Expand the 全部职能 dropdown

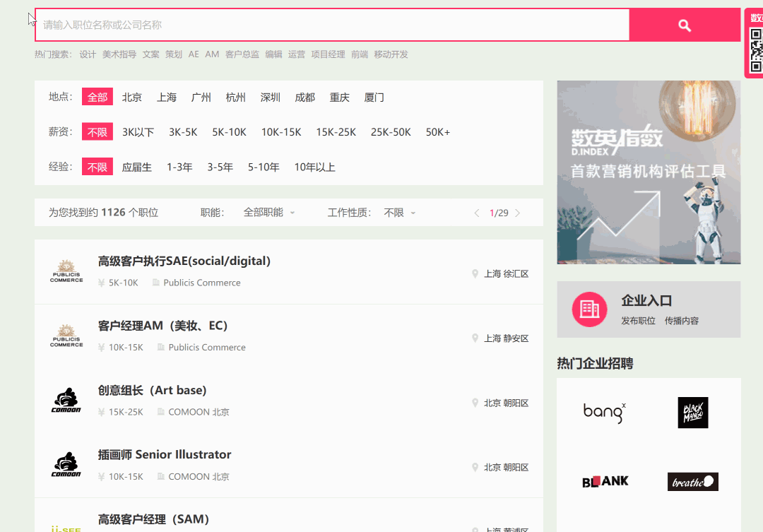[x=269, y=213]
